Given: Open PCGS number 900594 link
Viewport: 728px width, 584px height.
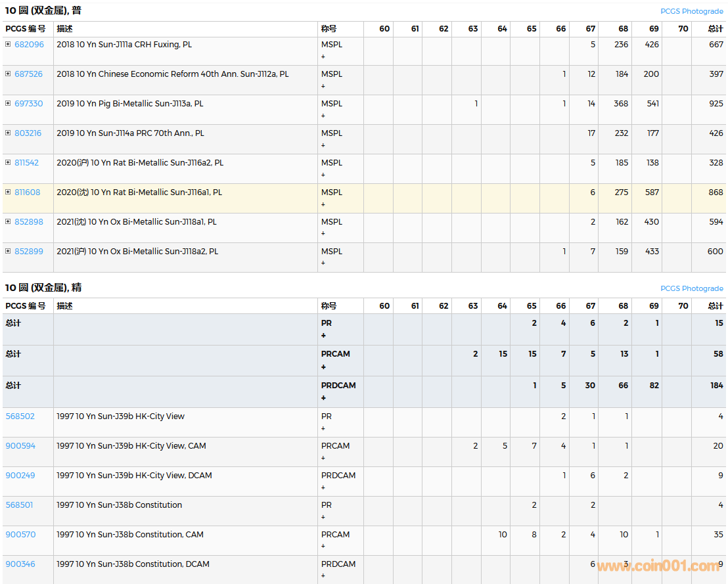Looking at the screenshot, I should point(20,446).
